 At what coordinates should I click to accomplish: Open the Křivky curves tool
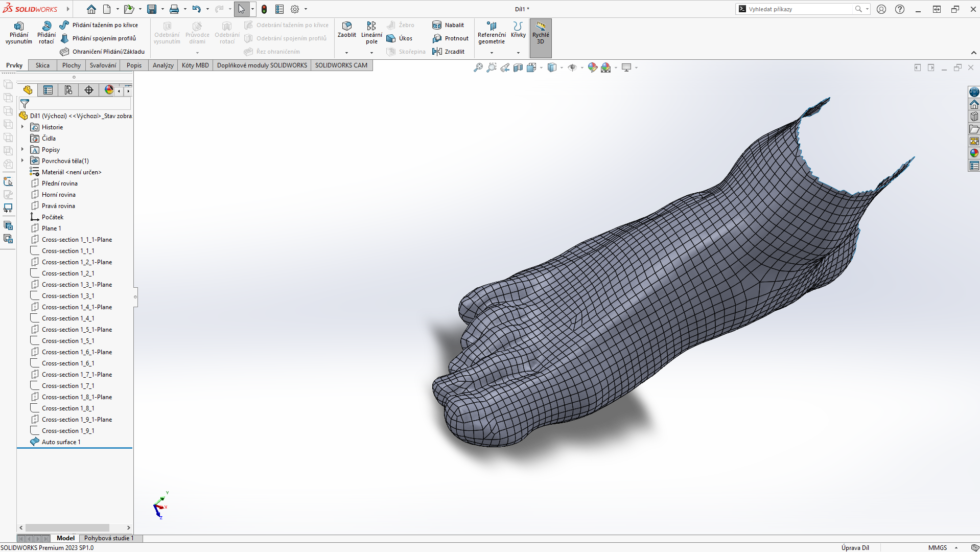[518, 30]
